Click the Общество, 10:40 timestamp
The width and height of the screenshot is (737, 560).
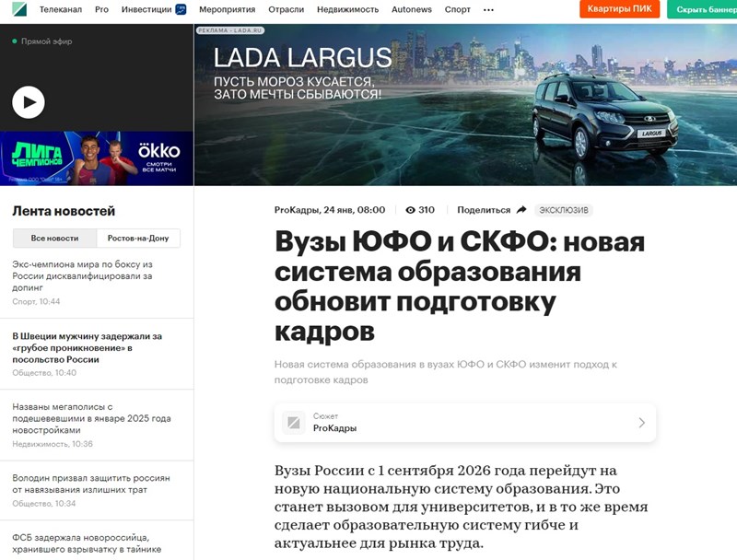pos(44,373)
